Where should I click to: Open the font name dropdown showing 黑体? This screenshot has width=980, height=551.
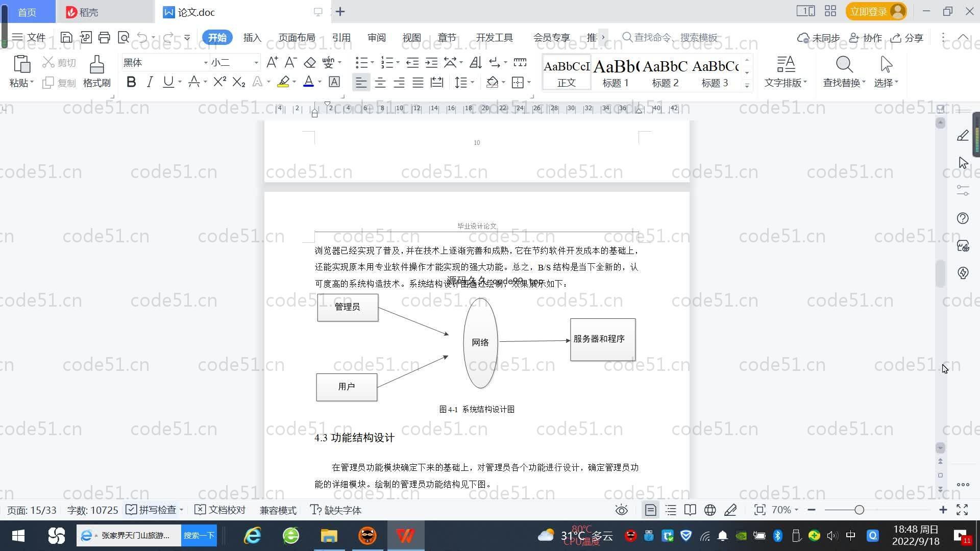[206, 63]
